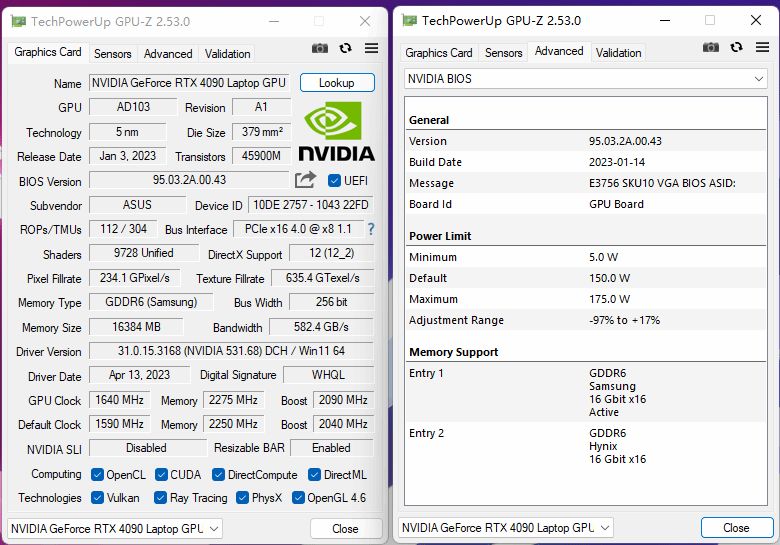Screen dimensions: 780x545
Task: Toggle the PhysX checkbox
Action: [x=242, y=498]
